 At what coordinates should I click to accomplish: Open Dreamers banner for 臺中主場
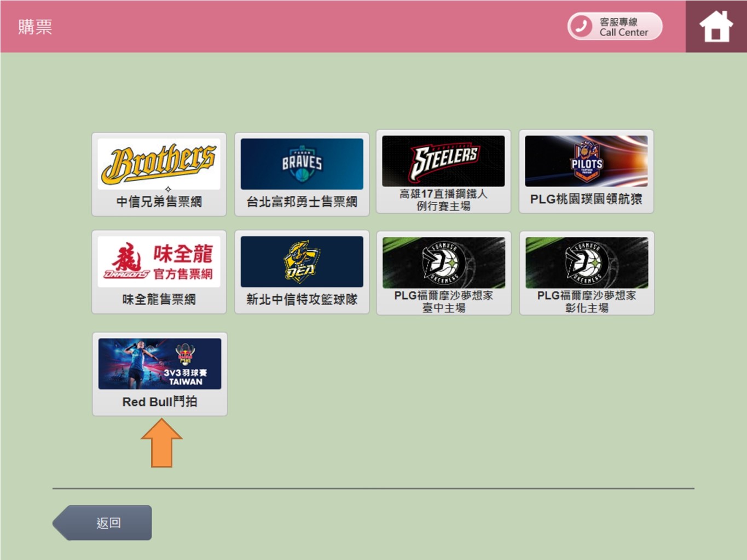click(x=444, y=262)
